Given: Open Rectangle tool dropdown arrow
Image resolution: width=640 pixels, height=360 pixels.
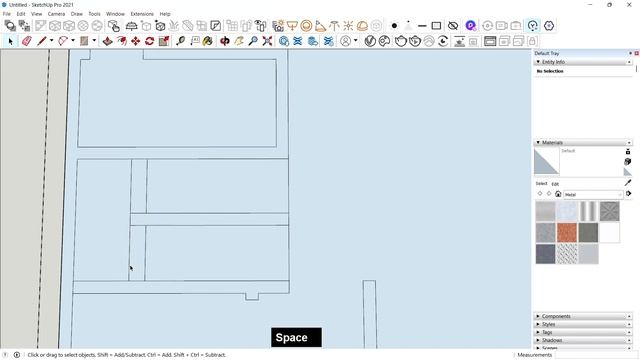Looking at the screenshot, I should pyautogui.click(x=94, y=41).
